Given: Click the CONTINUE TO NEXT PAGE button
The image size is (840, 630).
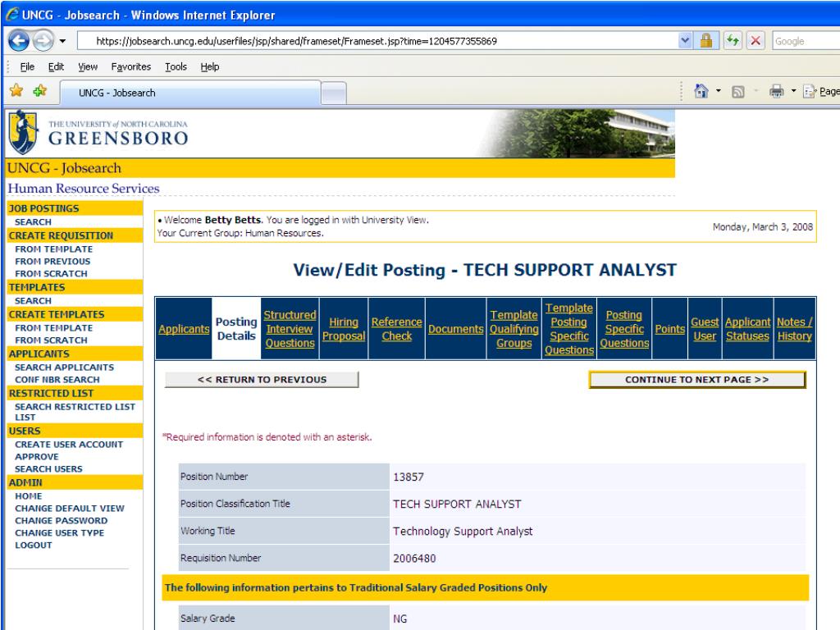Looking at the screenshot, I should click(697, 379).
